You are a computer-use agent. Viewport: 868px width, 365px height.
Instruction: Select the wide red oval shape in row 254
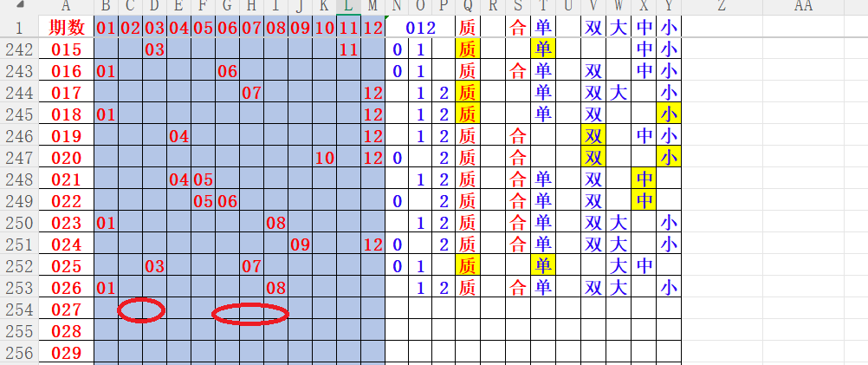[250, 314]
